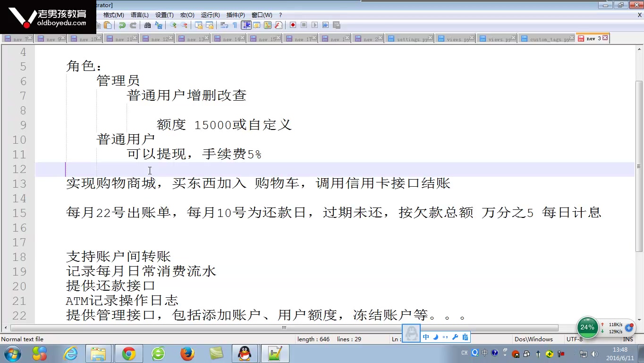Click the Redo arrow on the toolbar

tap(133, 25)
